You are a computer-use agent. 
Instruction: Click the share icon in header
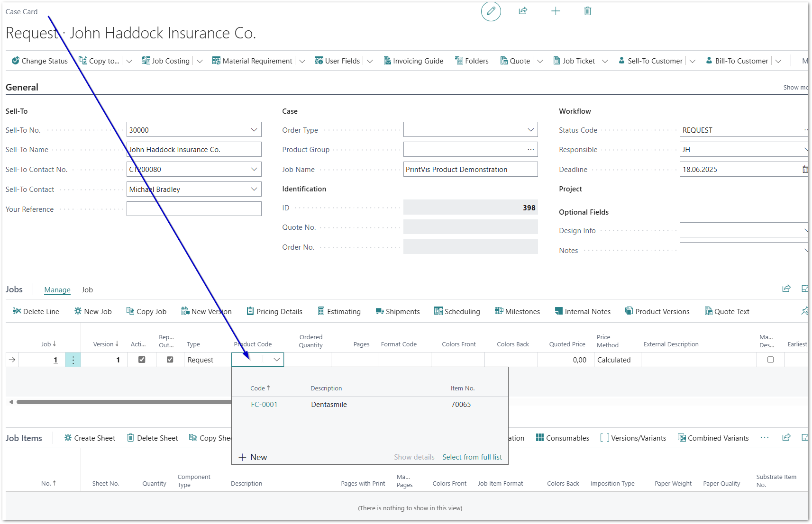pyautogui.click(x=523, y=11)
